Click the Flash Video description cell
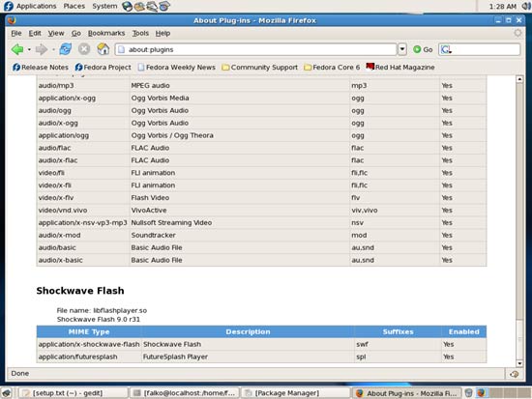 click(240, 198)
